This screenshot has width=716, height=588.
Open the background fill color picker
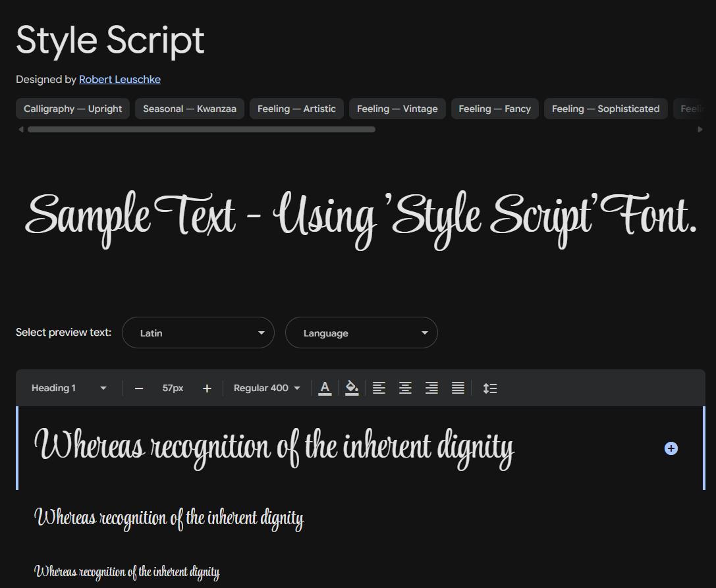(352, 388)
